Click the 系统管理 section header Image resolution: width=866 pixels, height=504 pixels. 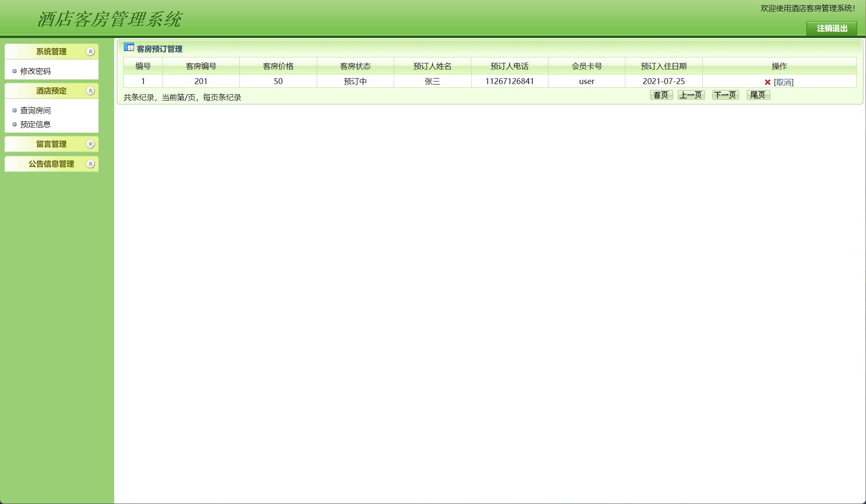[51, 51]
